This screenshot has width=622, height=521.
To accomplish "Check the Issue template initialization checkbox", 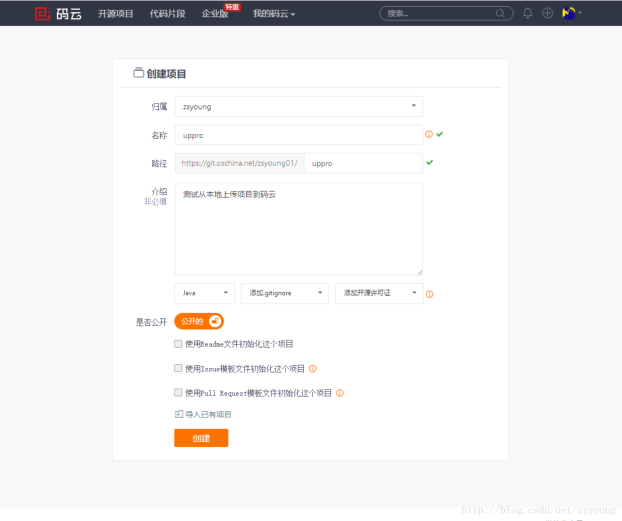I will click(x=178, y=368).
